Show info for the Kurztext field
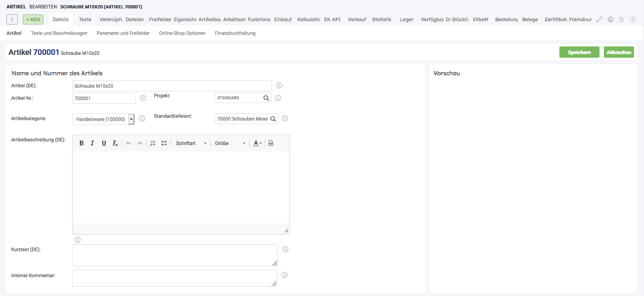The width and height of the screenshot is (644, 296). click(285, 250)
